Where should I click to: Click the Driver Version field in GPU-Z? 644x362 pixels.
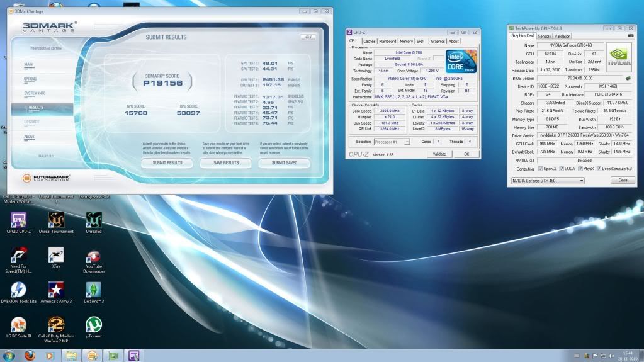click(585, 135)
